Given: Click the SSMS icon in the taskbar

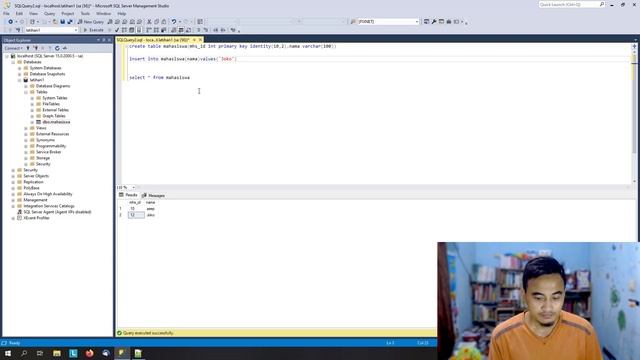Looking at the screenshot, I should tap(122, 353).
